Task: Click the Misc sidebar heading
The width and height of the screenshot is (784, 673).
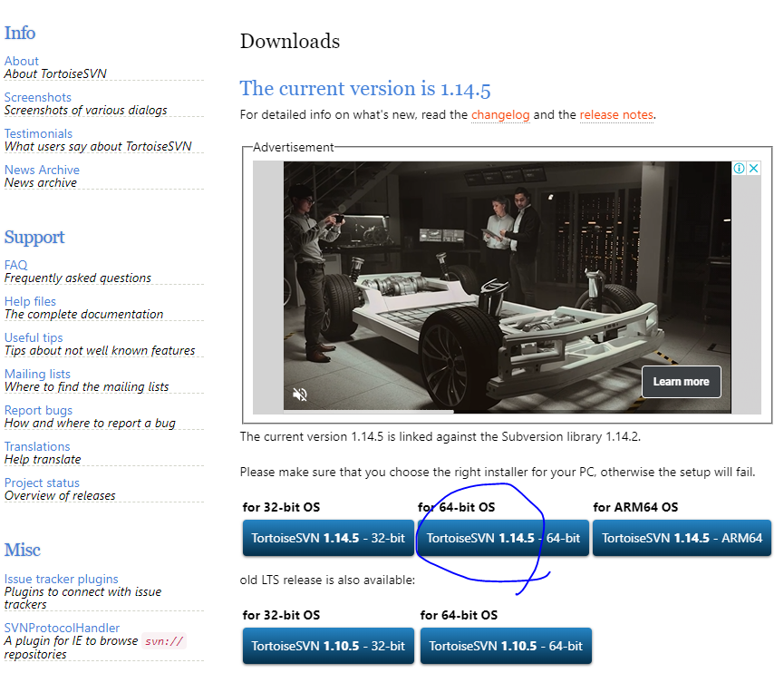Action: 23,550
